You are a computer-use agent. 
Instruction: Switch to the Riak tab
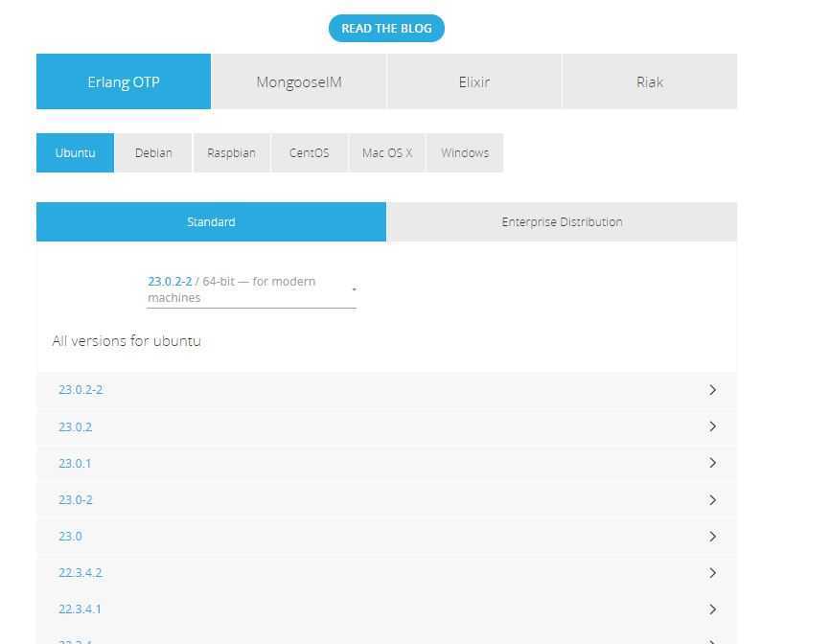point(650,81)
